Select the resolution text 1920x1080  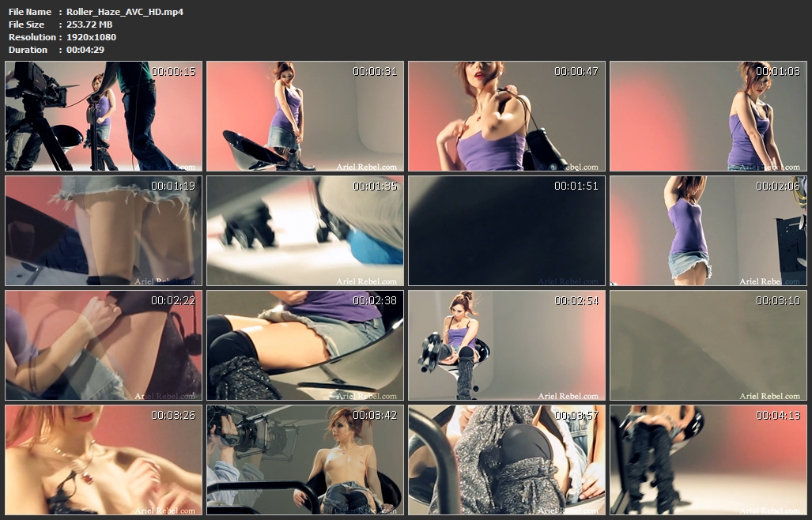(x=92, y=37)
